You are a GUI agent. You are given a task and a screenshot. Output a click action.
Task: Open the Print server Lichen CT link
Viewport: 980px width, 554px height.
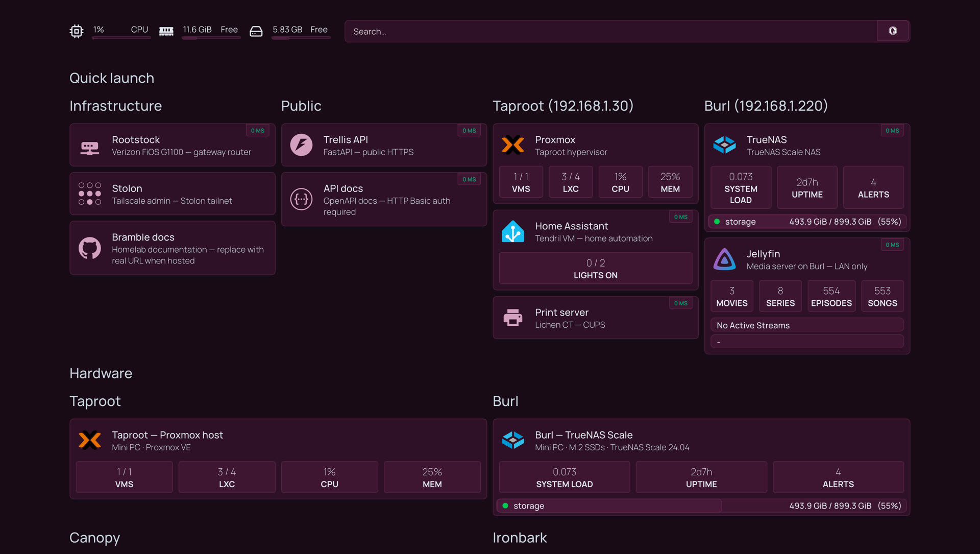(x=596, y=318)
